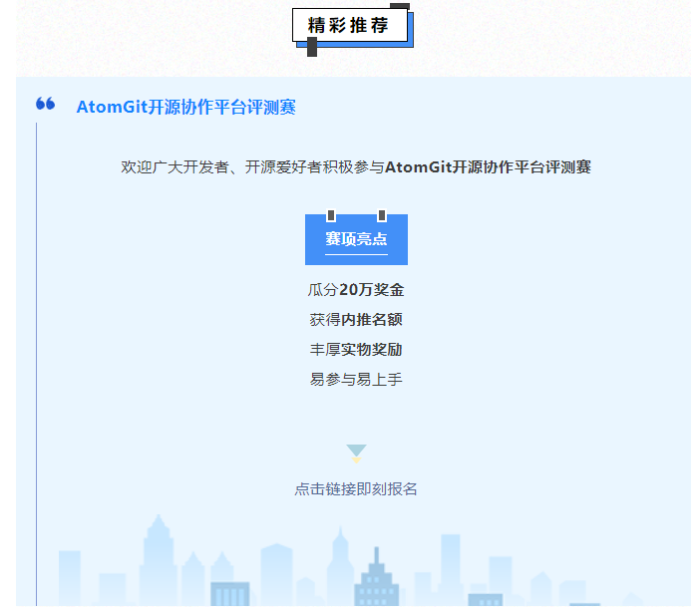
Task: Click the white underline beneath 赛项亮点
Action: [x=356, y=255]
